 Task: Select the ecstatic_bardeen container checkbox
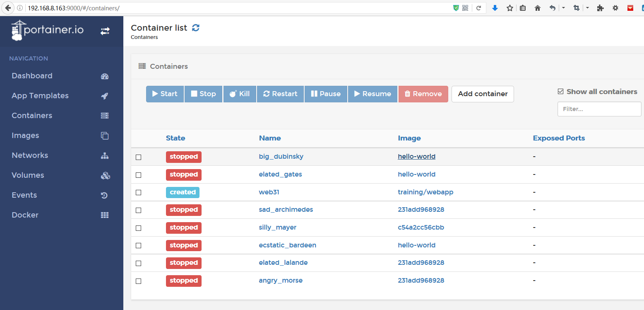point(139,246)
